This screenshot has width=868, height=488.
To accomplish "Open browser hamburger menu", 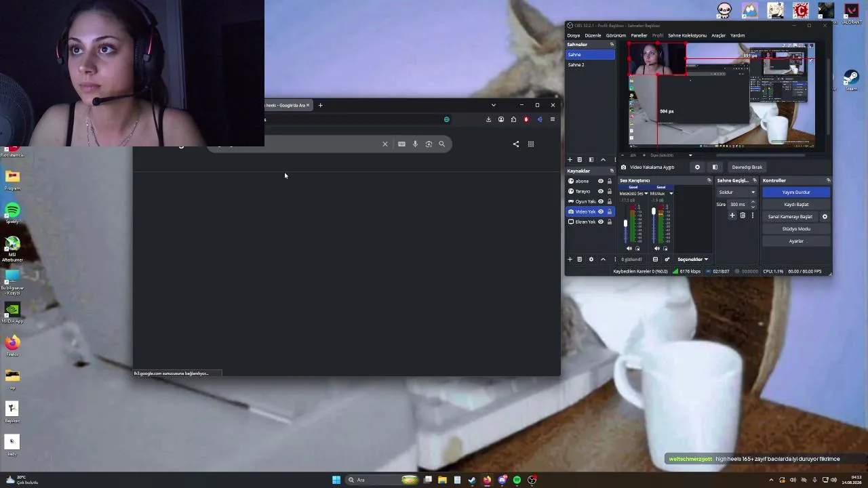I will 553,119.
